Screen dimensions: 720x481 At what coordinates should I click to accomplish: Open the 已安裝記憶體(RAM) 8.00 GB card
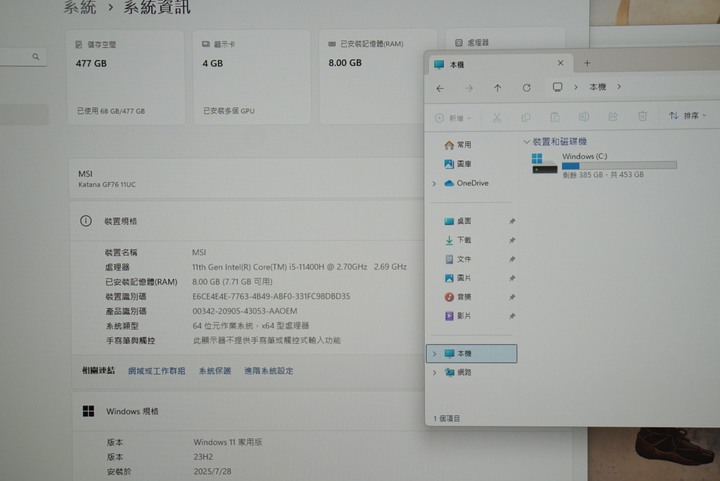click(x=372, y=77)
